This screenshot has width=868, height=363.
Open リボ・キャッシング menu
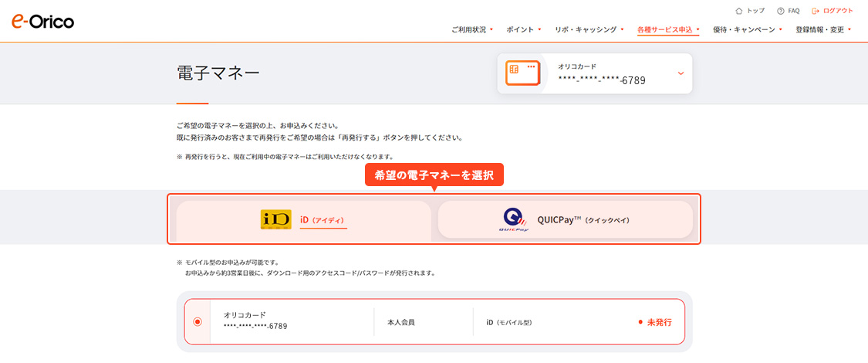pos(589,30)
